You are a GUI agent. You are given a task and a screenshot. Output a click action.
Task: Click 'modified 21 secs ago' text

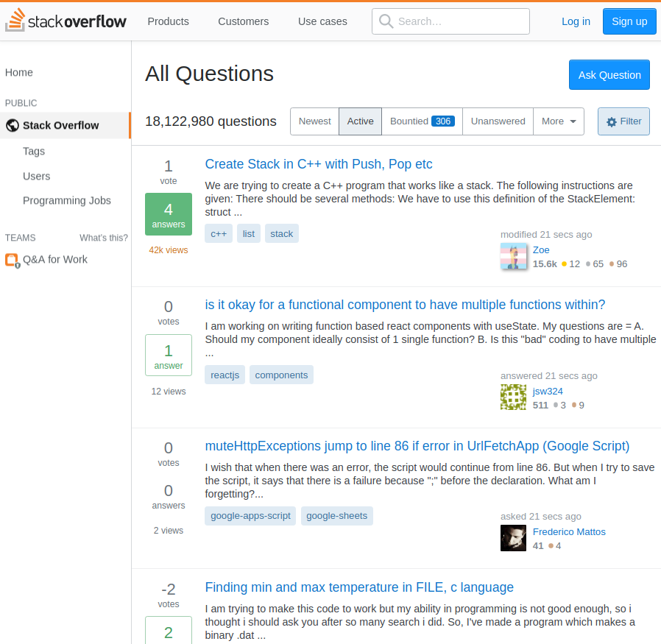pyautogui.click(x=546, y=234)
